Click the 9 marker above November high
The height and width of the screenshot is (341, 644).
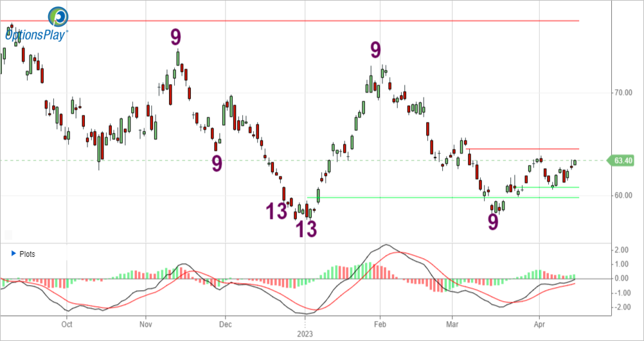175,38
